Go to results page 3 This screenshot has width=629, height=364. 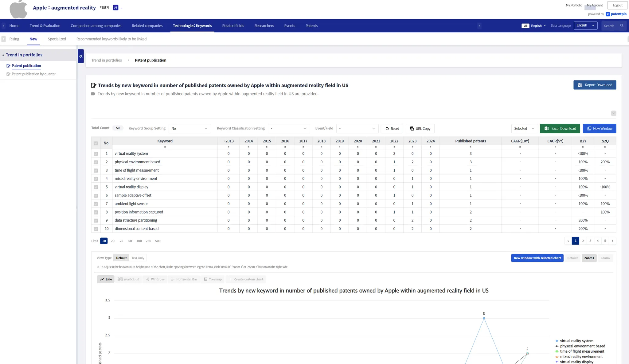pyautogui.click(x=590, y=241)
